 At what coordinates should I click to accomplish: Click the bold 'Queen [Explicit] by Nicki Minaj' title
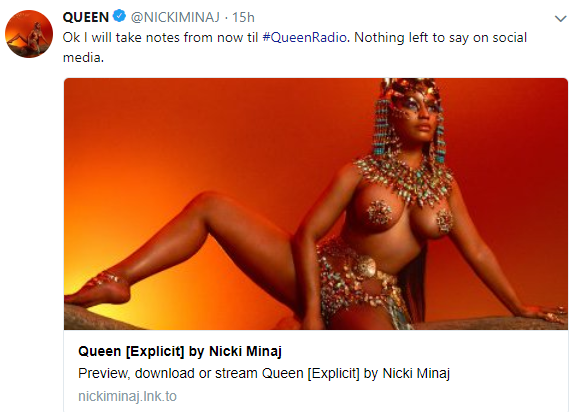(x=180, y=351)
